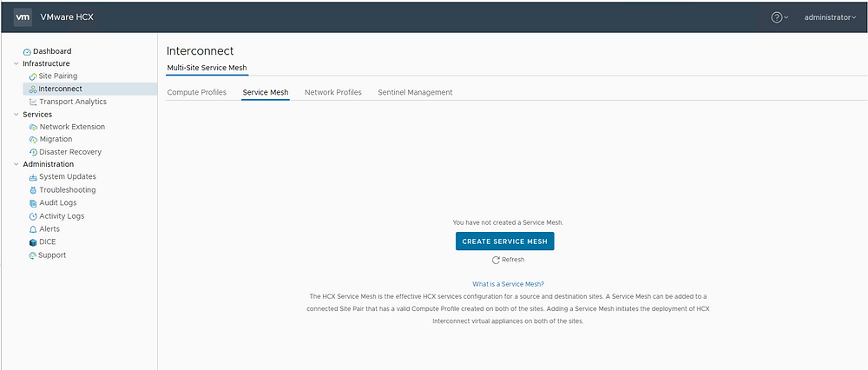Click the Interconnect nodes icon
This screenshot has width=868, height=370.
point(33,89)
